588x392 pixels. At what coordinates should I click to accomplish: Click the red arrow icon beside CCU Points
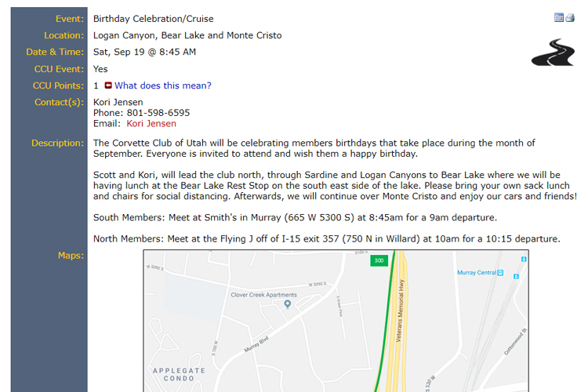pyautogui.click(x=108, y=85)
